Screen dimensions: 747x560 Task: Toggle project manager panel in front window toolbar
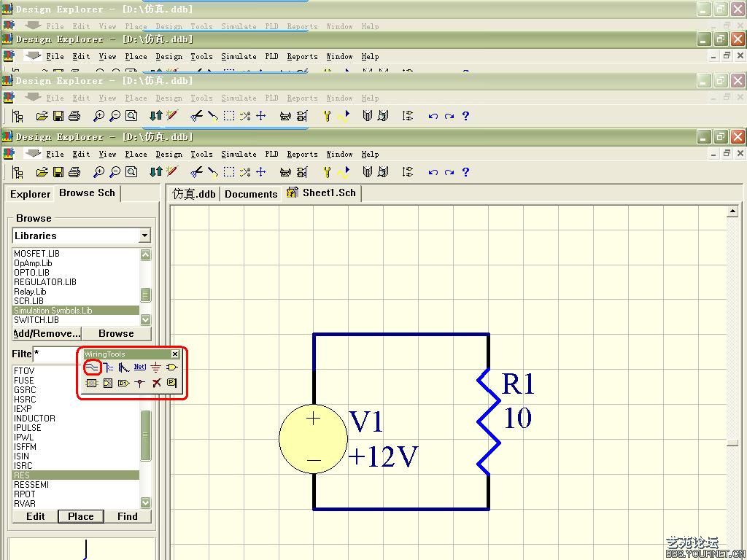18,172
